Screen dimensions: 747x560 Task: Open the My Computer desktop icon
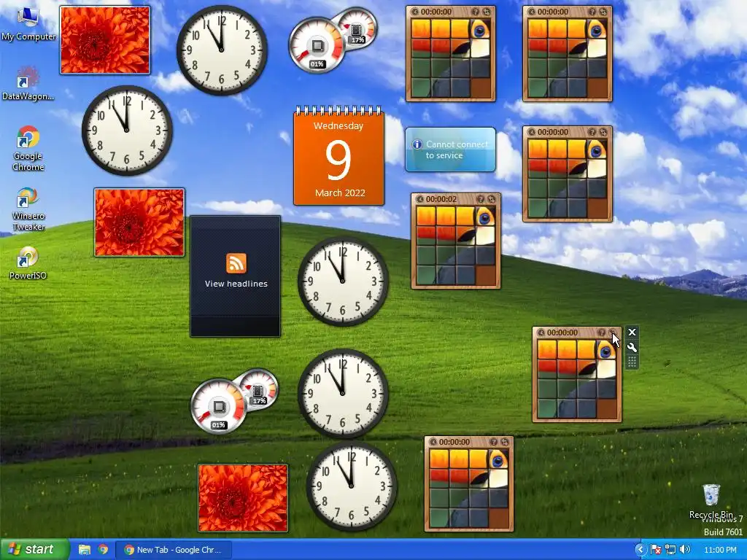click(x=28, y=24)
